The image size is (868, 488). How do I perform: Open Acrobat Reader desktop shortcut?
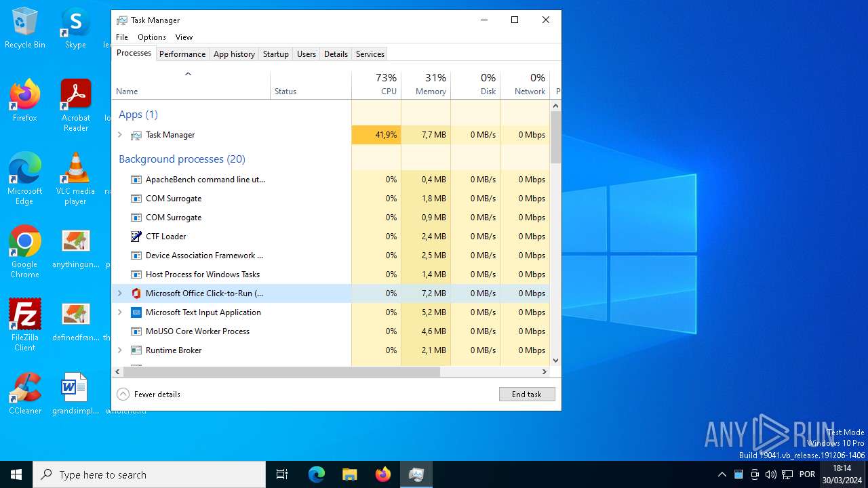point(75,106)
